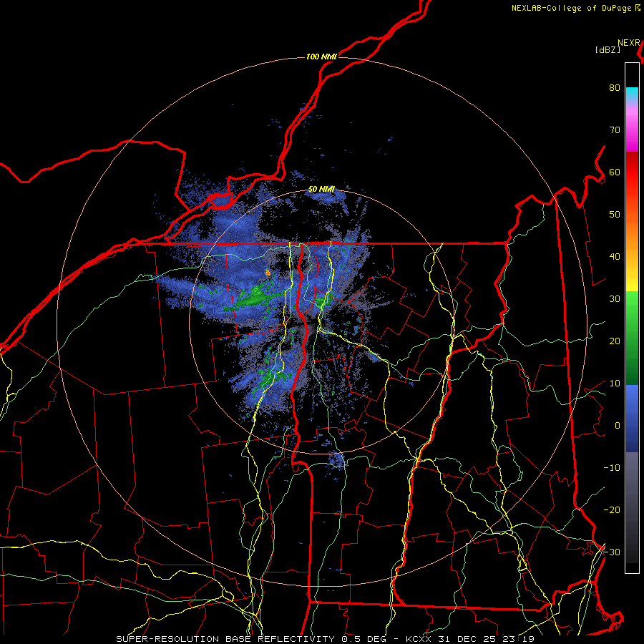Click the 40 value on dBZ scale
The width and height of the screenshot is (644, 644).
(615, 257)
